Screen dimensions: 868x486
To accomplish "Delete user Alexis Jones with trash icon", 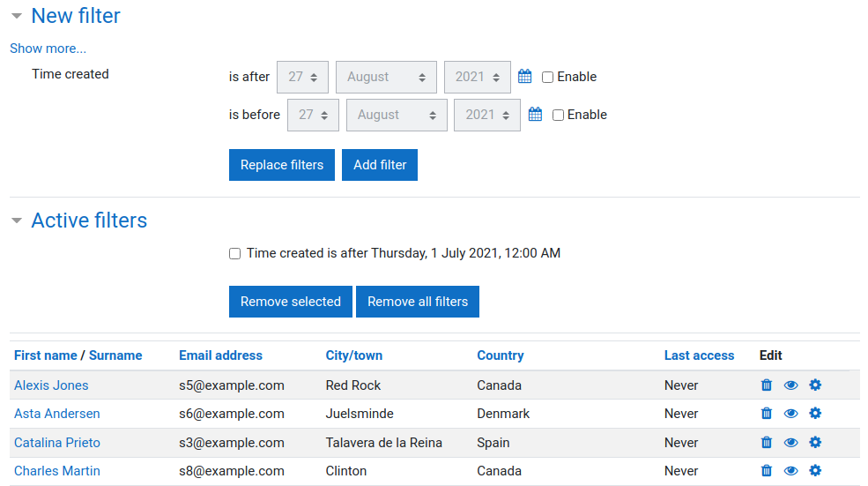I will point(766,385).
